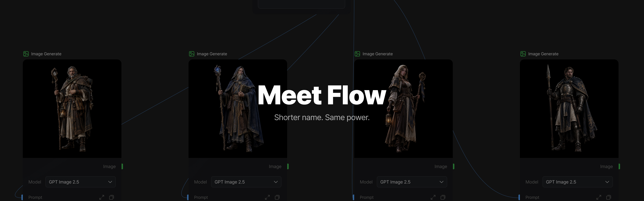Open the GPT Image 2.5 model dropdown in the hooded wizard node
Screen dimensions: 644x201
click(246, 182)
